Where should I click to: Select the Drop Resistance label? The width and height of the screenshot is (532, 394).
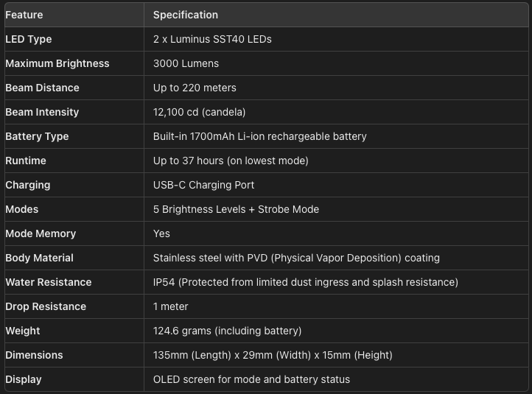[46, 306]
